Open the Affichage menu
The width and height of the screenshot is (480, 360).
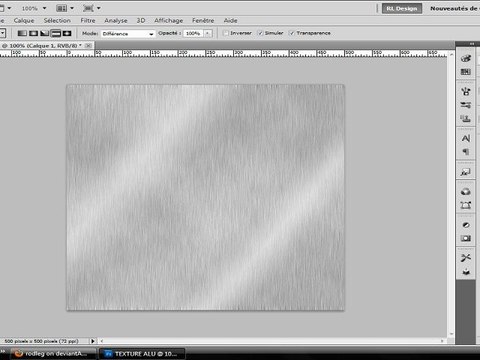168,21
